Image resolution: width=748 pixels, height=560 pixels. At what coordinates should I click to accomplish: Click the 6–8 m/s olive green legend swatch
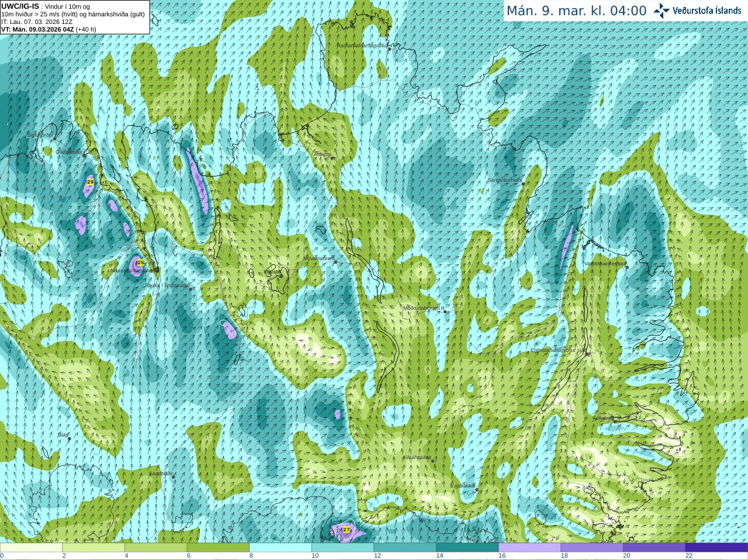tap(218, 548)
